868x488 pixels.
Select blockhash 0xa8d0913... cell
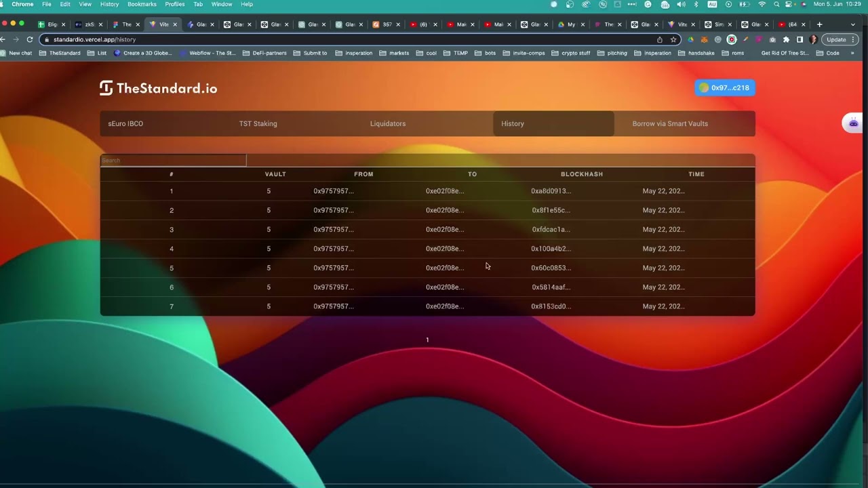pos(551,191)
